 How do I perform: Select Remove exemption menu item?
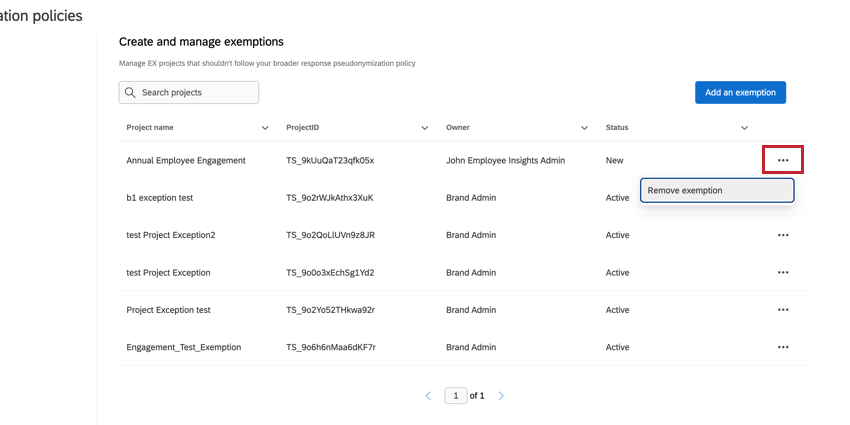pos(717,190)
